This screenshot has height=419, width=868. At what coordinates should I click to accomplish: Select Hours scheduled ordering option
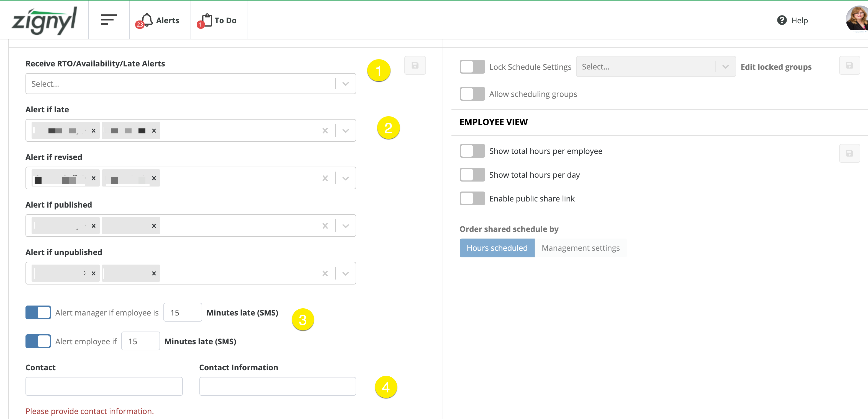[497, 248]
